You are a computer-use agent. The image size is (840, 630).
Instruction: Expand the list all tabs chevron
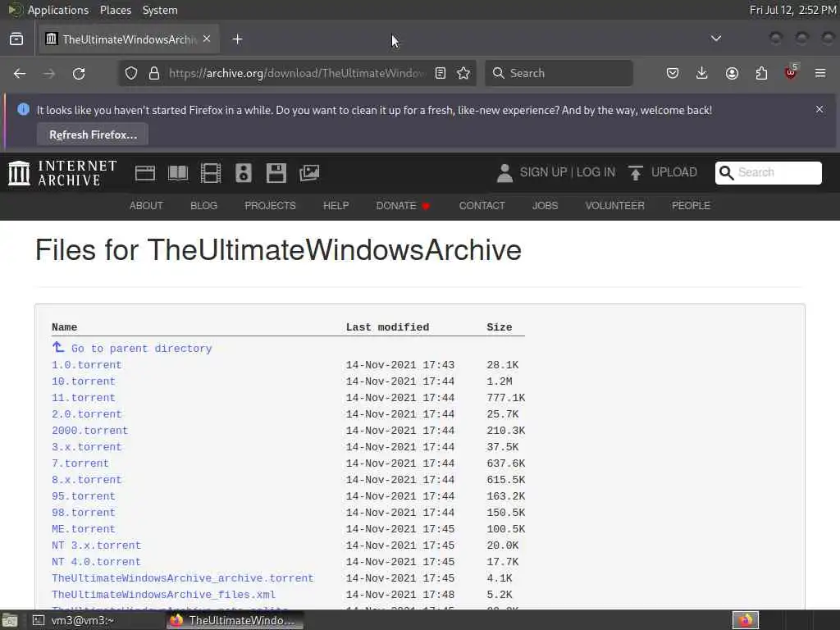(x=715, y=39)
